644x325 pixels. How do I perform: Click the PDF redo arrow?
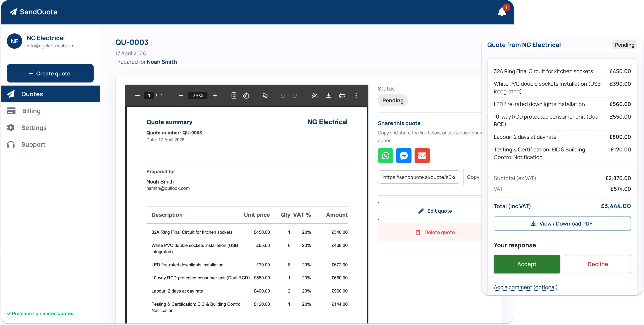[295, 95]
